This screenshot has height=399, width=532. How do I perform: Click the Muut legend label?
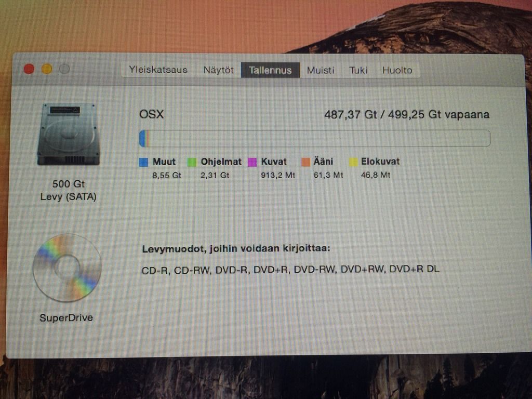pyautogui.click(x=164, y=162)
